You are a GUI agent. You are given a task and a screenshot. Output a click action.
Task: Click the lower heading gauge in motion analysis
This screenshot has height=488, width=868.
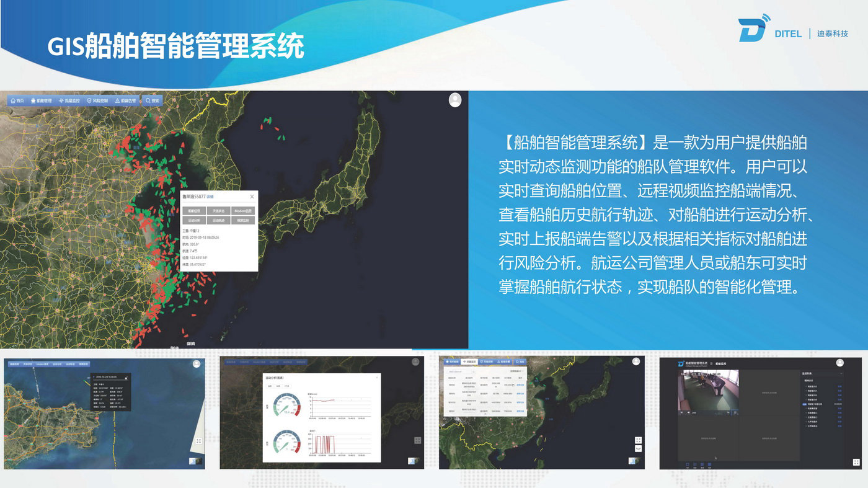(x=286, y=443)
